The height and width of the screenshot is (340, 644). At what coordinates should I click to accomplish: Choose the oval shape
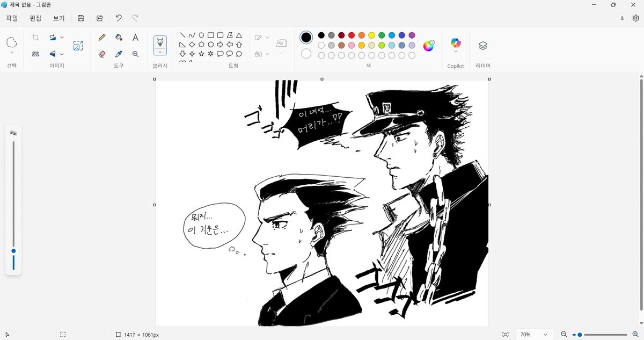201,35
